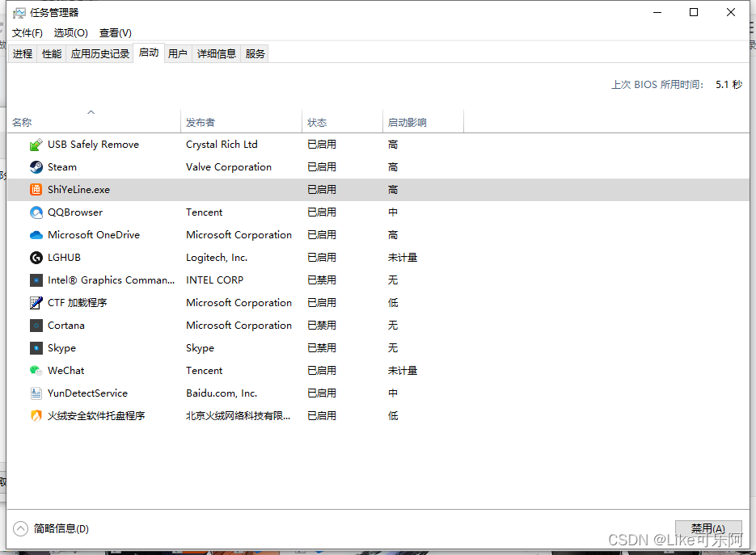Click publisher Baidu.com, Inc.
Image resolution: width=756 pixels, height=555 pixels.
coord(222,393)
